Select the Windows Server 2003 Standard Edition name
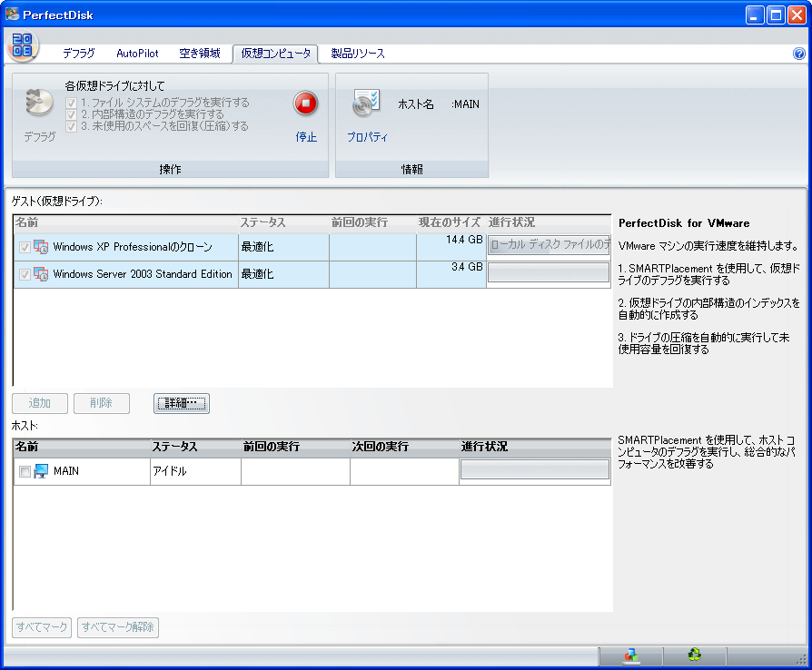This screenshot has width=812, height=670. (143, 274)
